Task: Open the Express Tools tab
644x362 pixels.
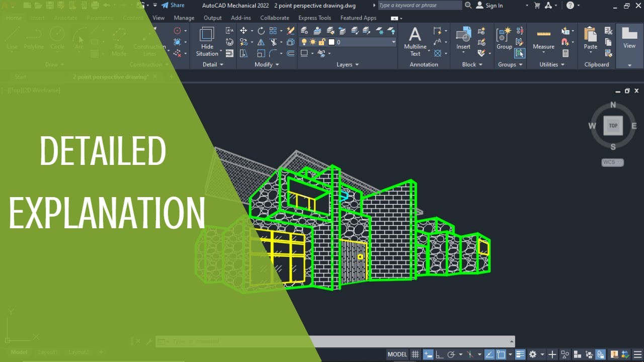Action: pyautogui.click(x=314, y=18)
